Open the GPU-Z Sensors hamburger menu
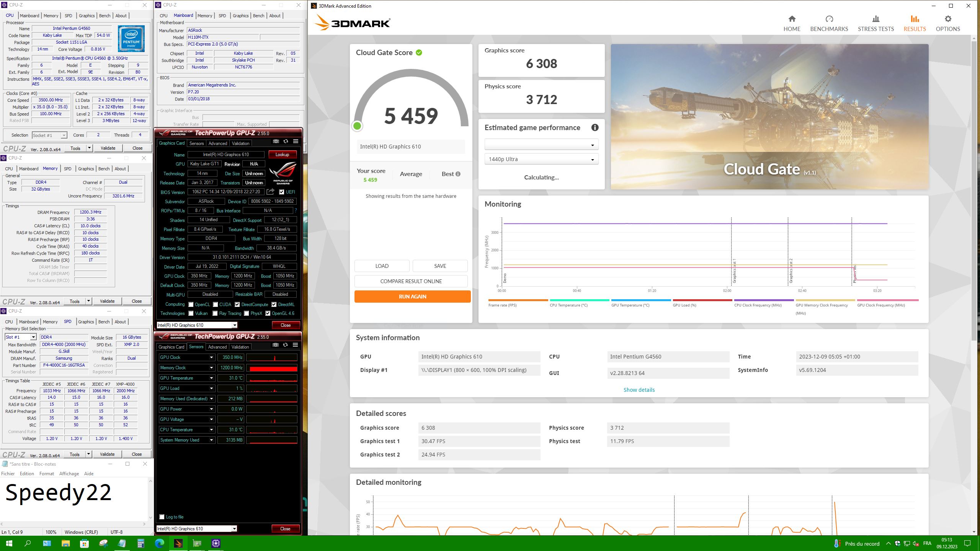 (295, 345)
